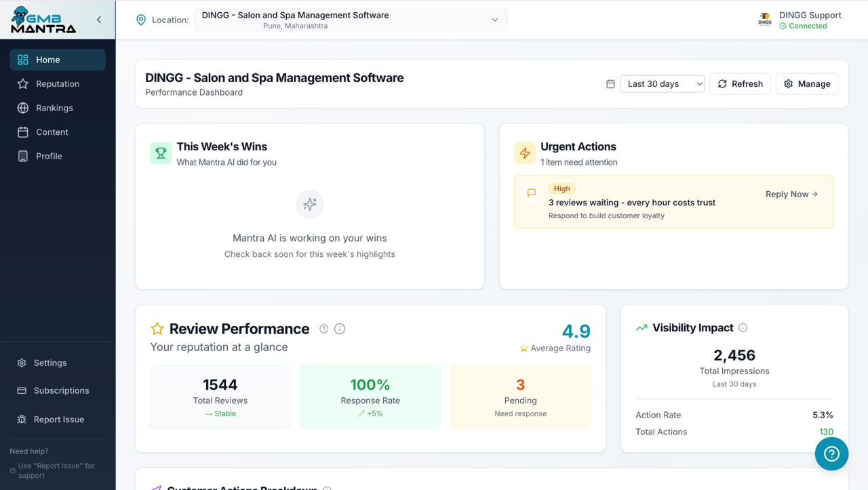
Task: Click Reply Now link
Action: click(x=792, y=194)
